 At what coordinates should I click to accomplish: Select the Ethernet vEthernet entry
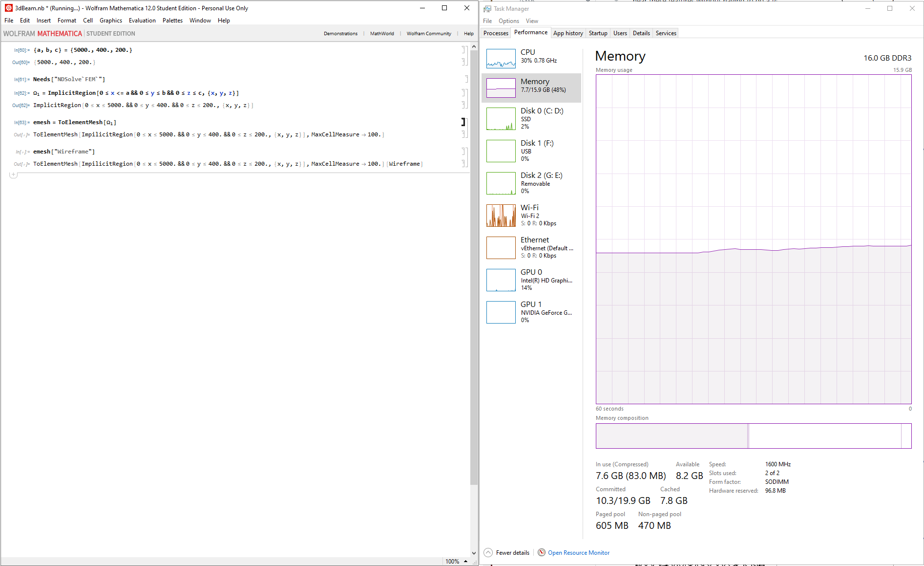[531, 247]
